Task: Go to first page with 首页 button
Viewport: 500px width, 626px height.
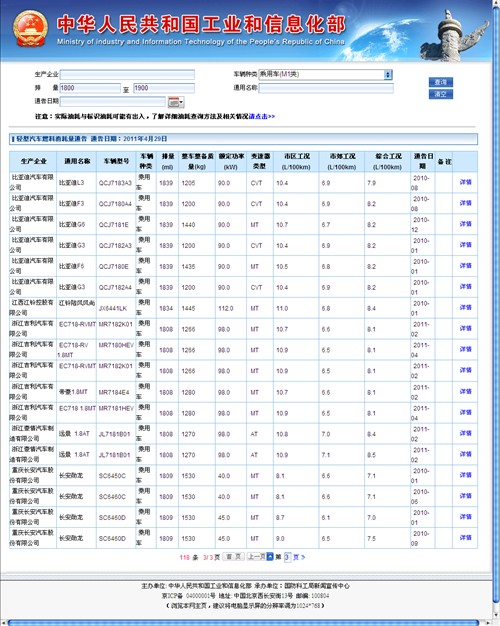Action: pos(233,557)
